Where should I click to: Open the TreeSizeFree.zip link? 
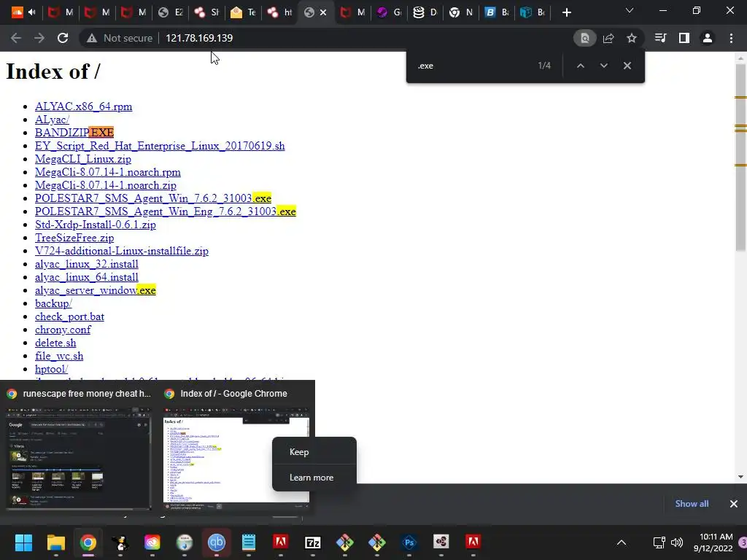pos(74,238)
